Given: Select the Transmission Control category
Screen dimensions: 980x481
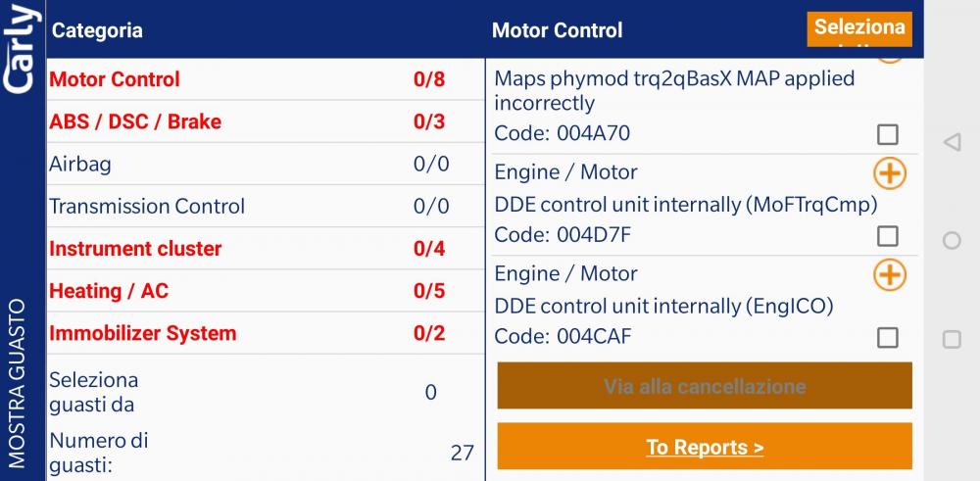Looking at the screenshot, I should [266, 206].
